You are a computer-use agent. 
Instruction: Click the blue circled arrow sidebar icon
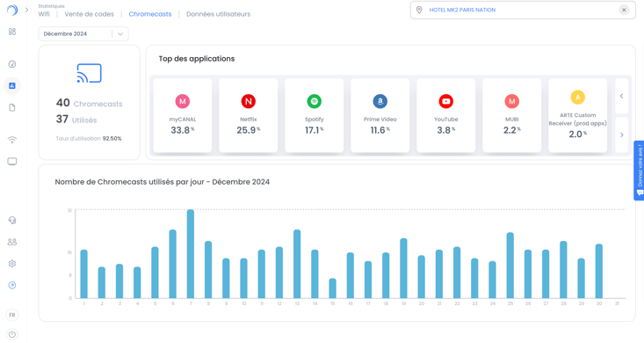(12, 285)
